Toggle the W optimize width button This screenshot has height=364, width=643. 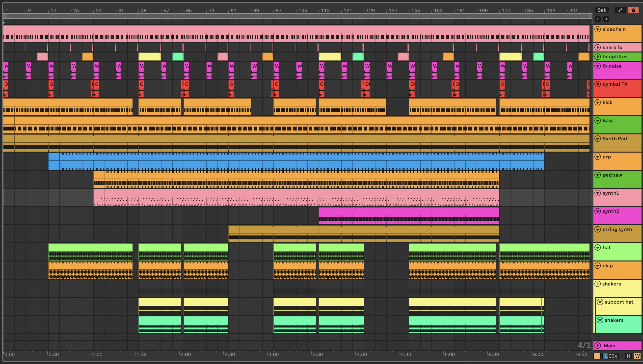pos(637,356)
